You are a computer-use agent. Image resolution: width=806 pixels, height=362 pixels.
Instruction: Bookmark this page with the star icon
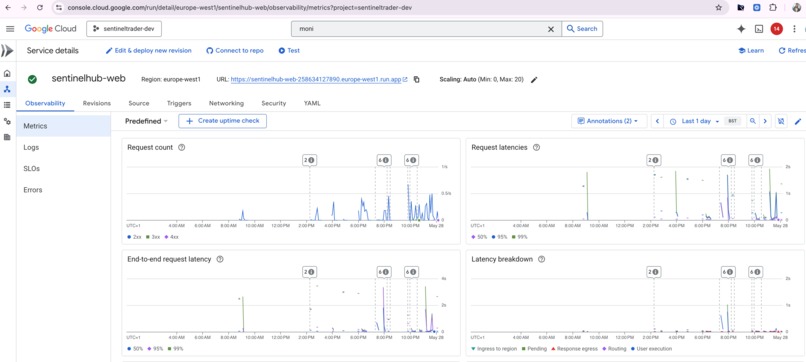pyautogui.click(x=718, y=8)
